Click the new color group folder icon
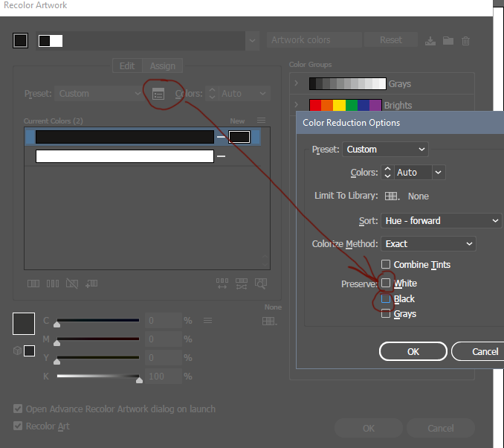 click(448, 40)
